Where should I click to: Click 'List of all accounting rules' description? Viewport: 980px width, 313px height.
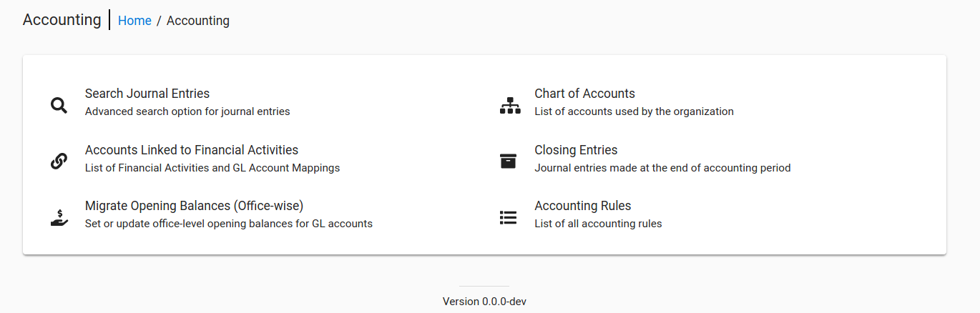coord(598,224)
